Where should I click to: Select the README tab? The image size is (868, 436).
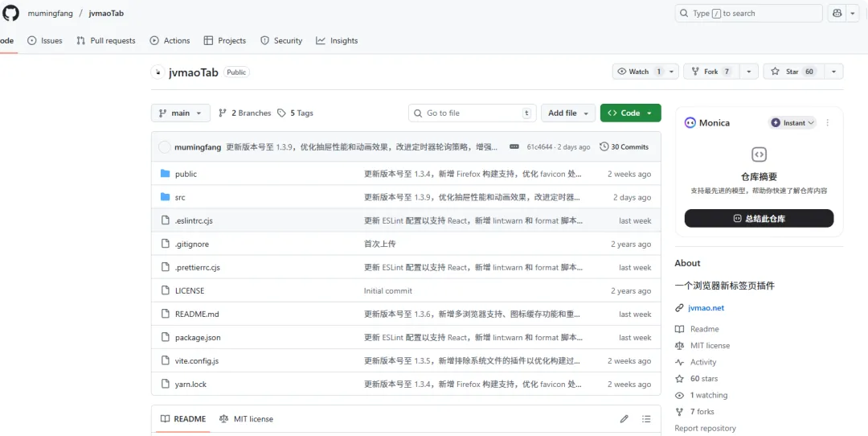coord(183,419)
